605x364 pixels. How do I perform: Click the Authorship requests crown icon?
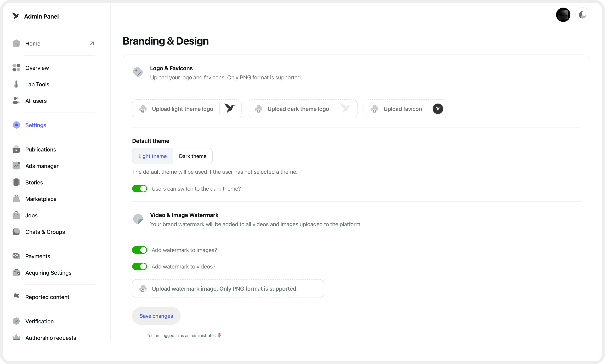16,337
